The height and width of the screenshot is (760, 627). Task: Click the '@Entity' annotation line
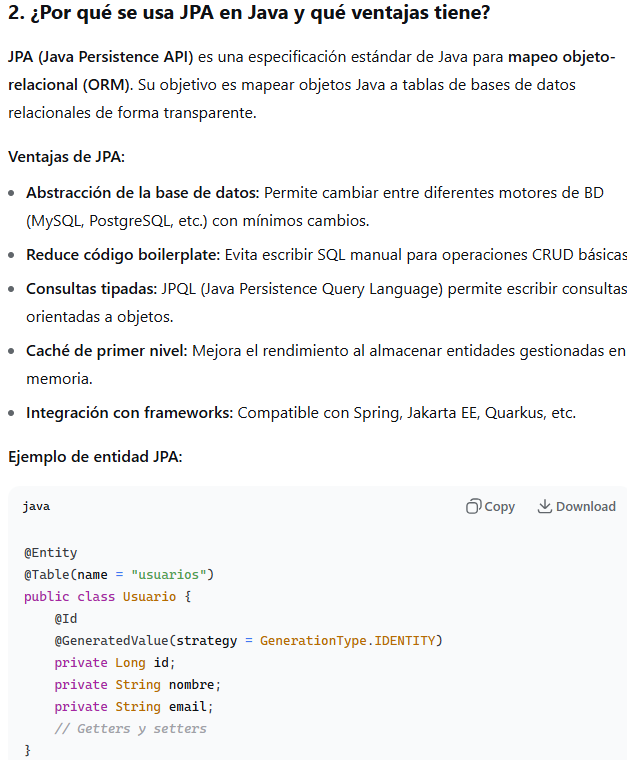click(x=51, y=553)
